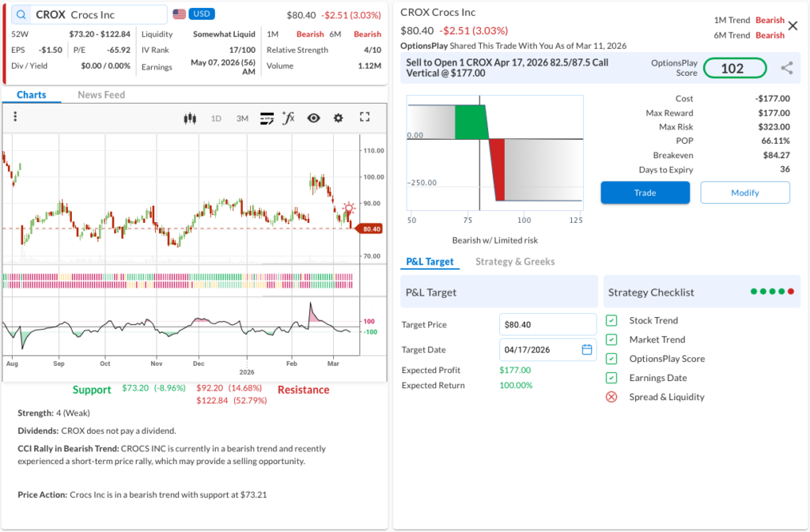Click the search magnifier icon beside CROX

tap(21, 14)
